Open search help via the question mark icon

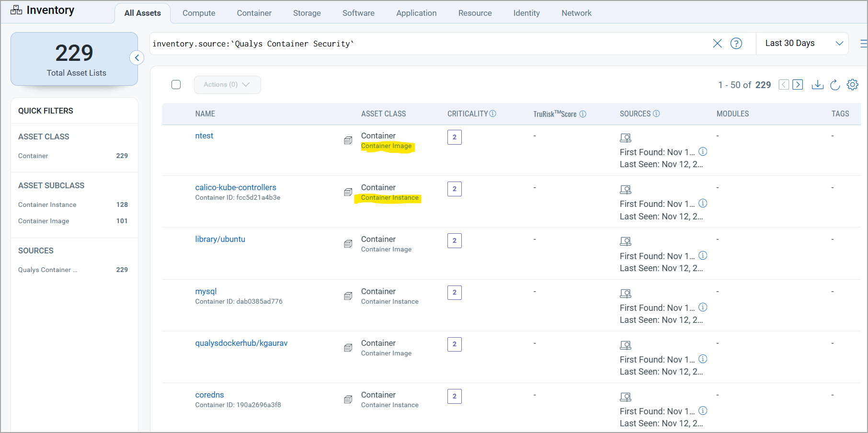(x=736, y=44)
